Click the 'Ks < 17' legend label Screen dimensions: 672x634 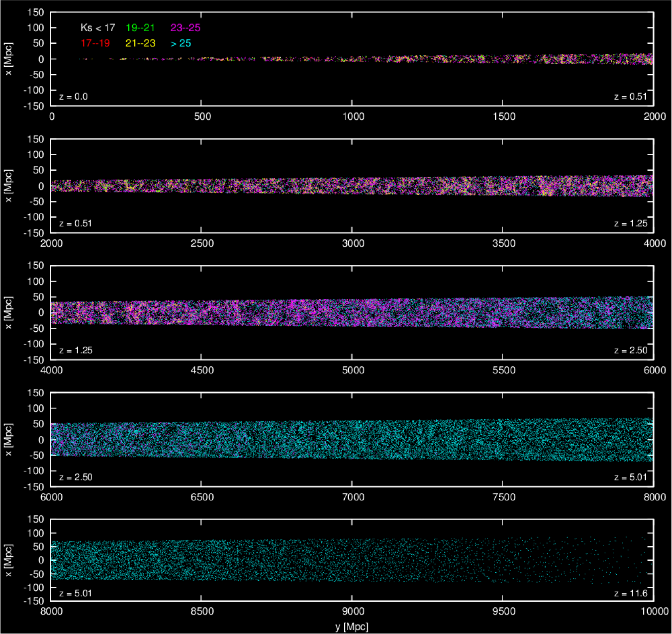click(98, 28)
